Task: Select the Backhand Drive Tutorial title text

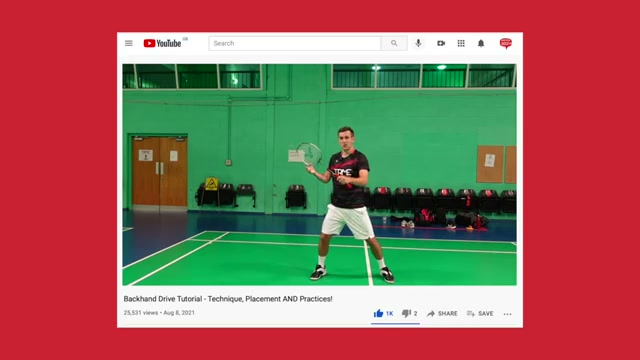Action: (228, 299)
